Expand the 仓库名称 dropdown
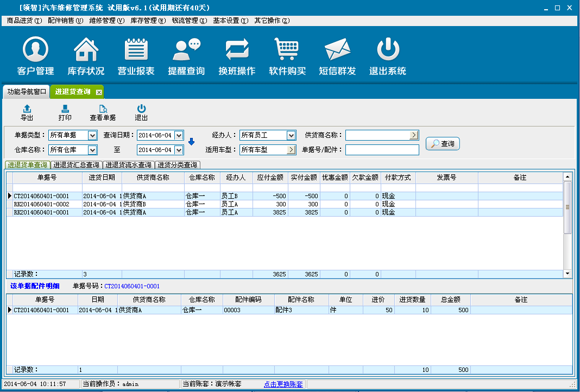Screen dimensions: 580x392 click(92, 150)
